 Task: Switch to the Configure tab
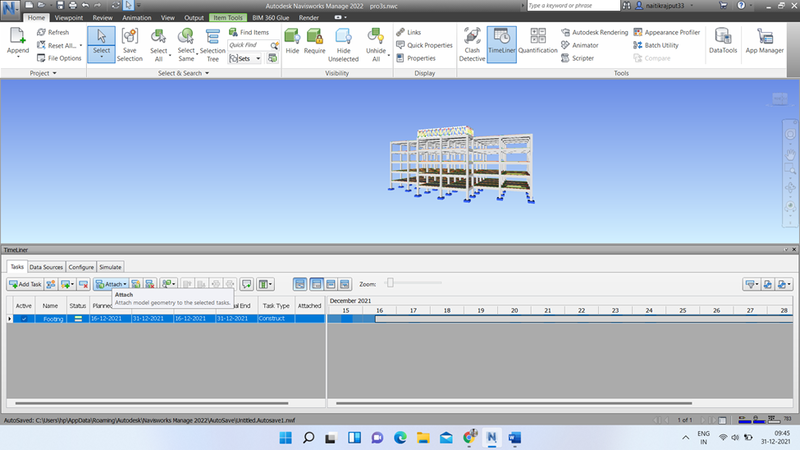click(x=81, y=267)
